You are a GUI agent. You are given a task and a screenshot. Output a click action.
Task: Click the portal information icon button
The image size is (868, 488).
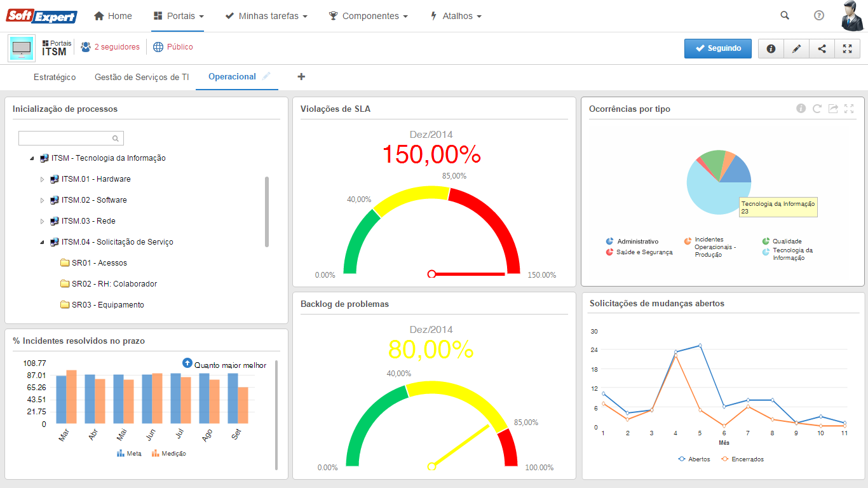coord(771,49)
